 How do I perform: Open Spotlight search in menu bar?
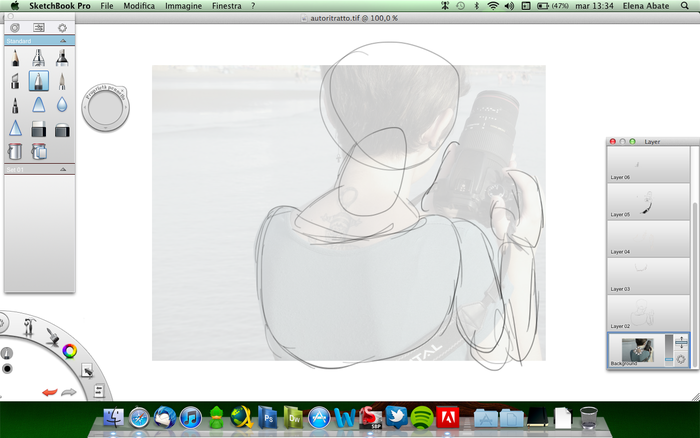click(x=685, y=6)
